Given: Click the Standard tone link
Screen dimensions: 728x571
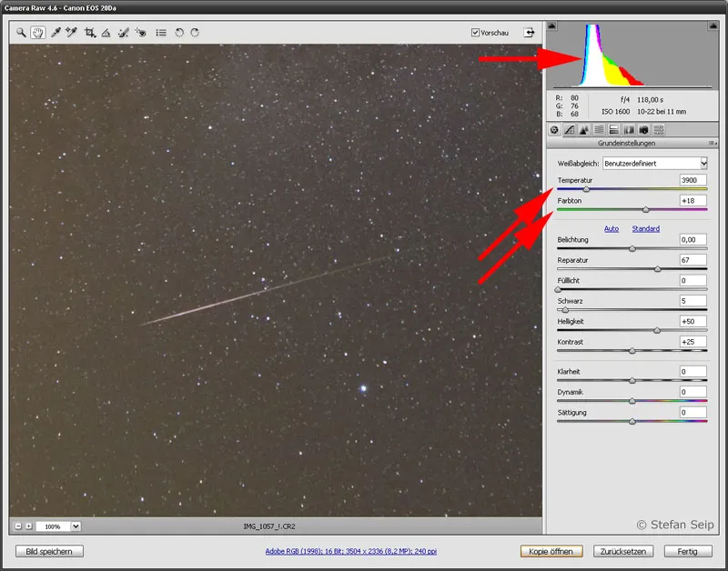Looking at the screenshot, I should tap(645, 229).
